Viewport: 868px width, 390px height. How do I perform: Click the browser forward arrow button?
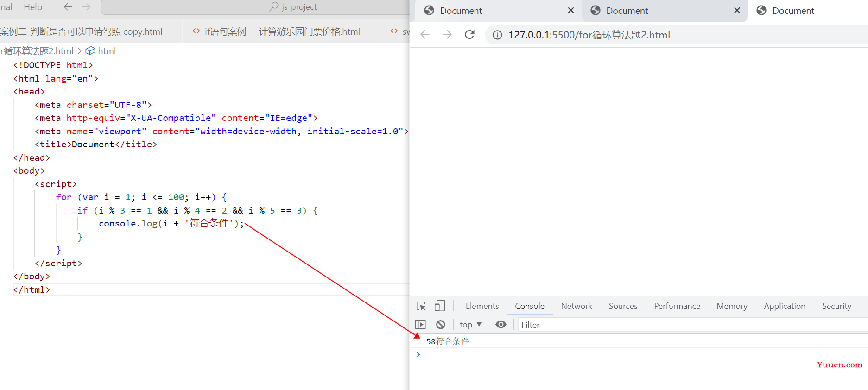pos(447,35)
